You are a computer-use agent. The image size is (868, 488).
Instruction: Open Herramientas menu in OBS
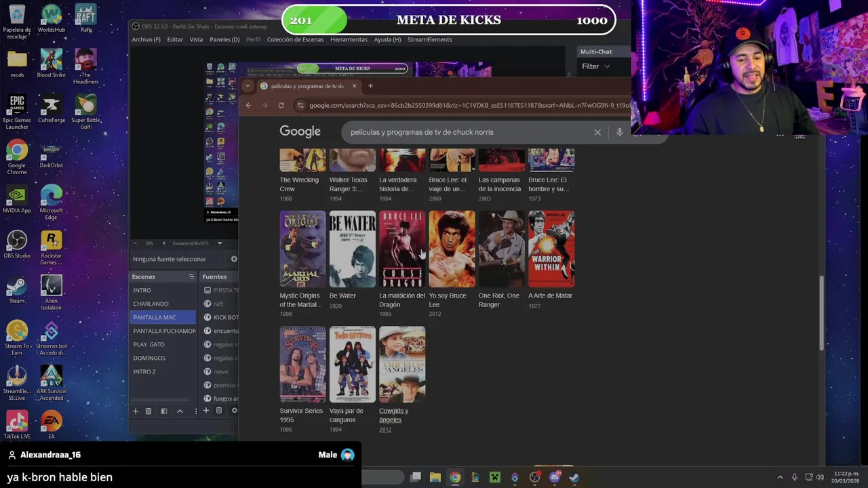349,39
